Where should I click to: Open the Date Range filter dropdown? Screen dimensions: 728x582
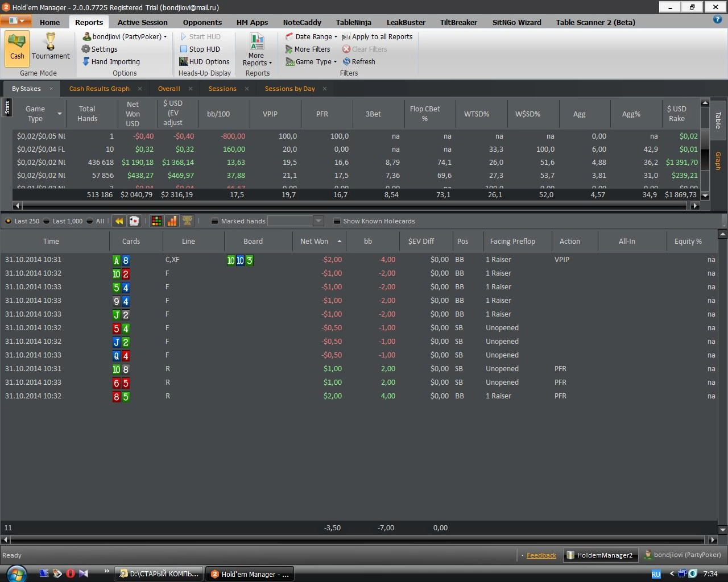[311, 37]
